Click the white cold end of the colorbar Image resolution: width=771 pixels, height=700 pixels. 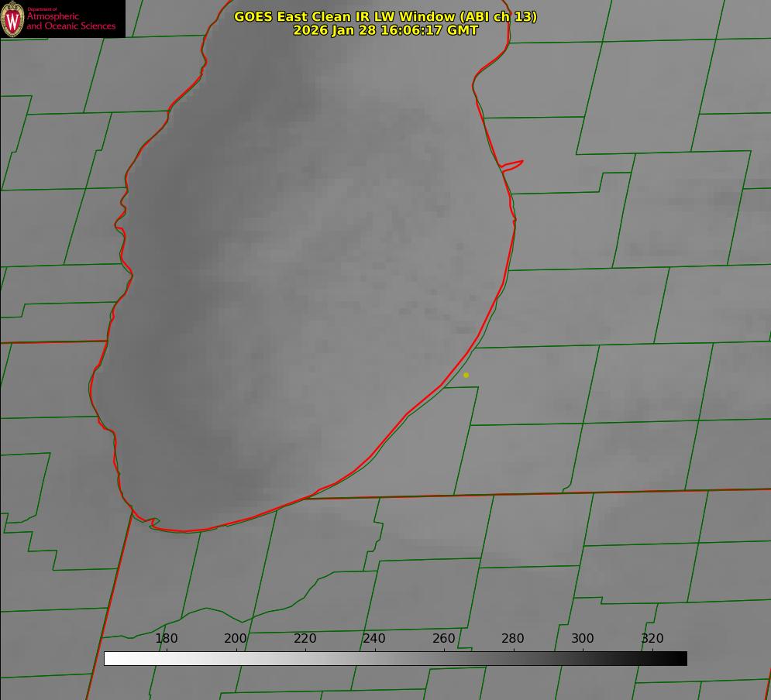(x=110, y=658)
